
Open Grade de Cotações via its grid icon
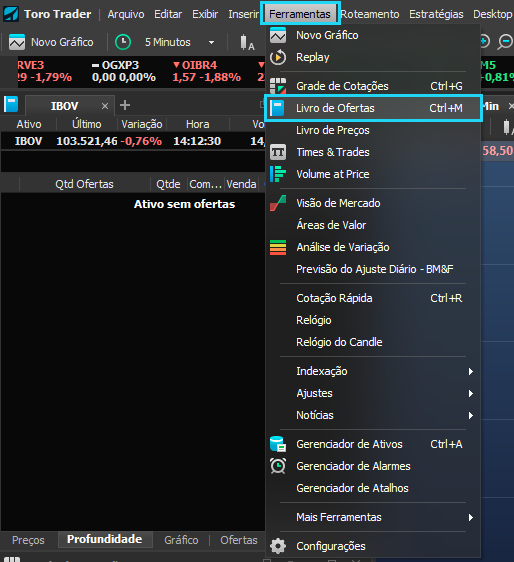pyautogui.click(x=278, y=86)
